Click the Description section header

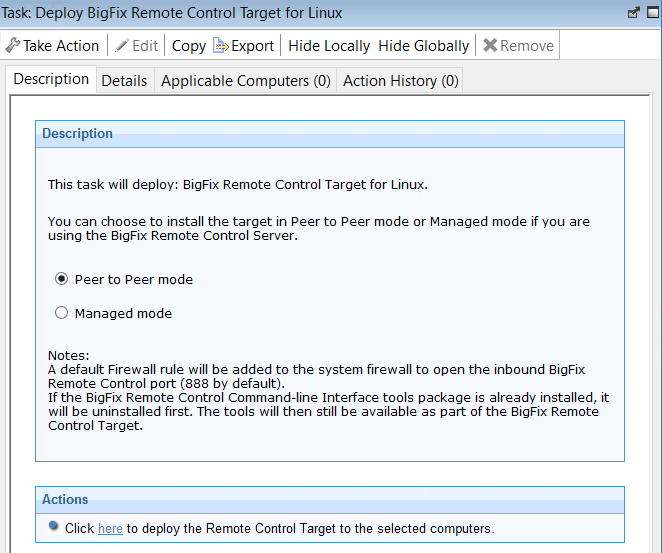(330, 134)
